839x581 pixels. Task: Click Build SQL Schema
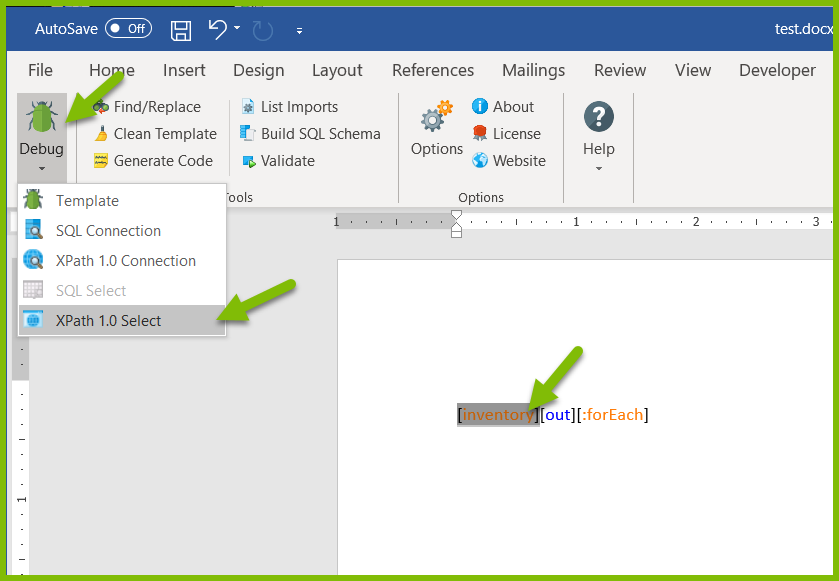click(310, 134)
